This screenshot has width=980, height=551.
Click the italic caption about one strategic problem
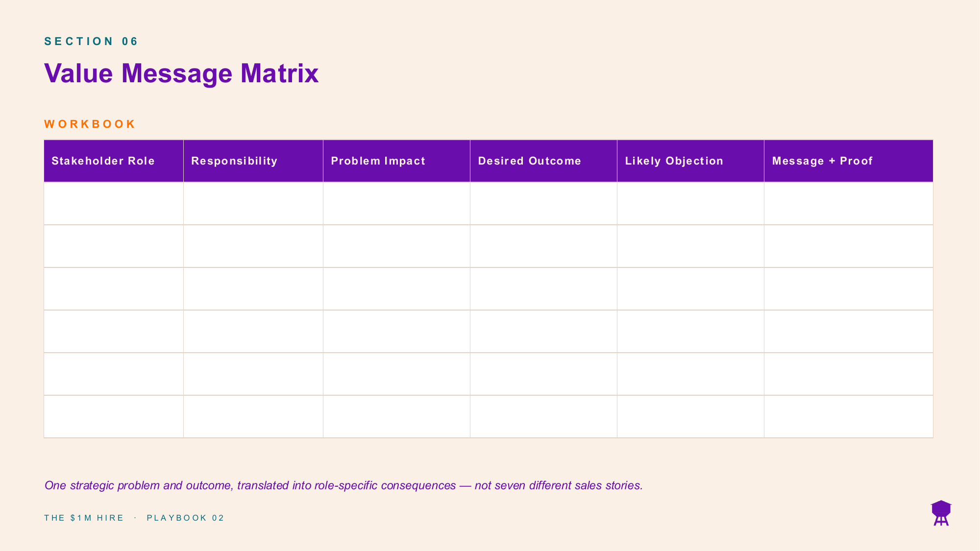[x=343, y=485]
